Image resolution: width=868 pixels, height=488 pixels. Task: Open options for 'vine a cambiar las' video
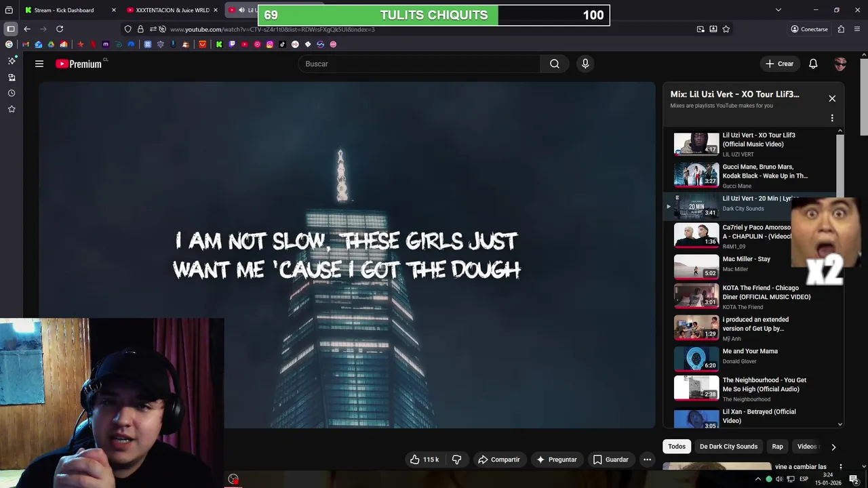click(x=840, y=467)
